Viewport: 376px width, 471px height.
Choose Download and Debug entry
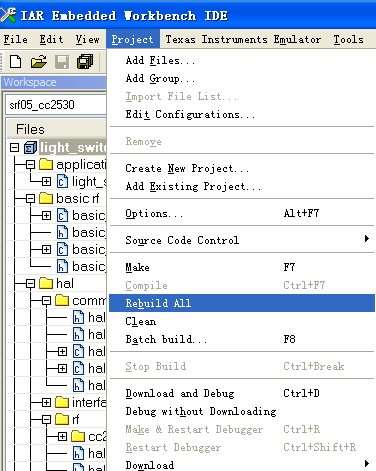tap(242, 393)
